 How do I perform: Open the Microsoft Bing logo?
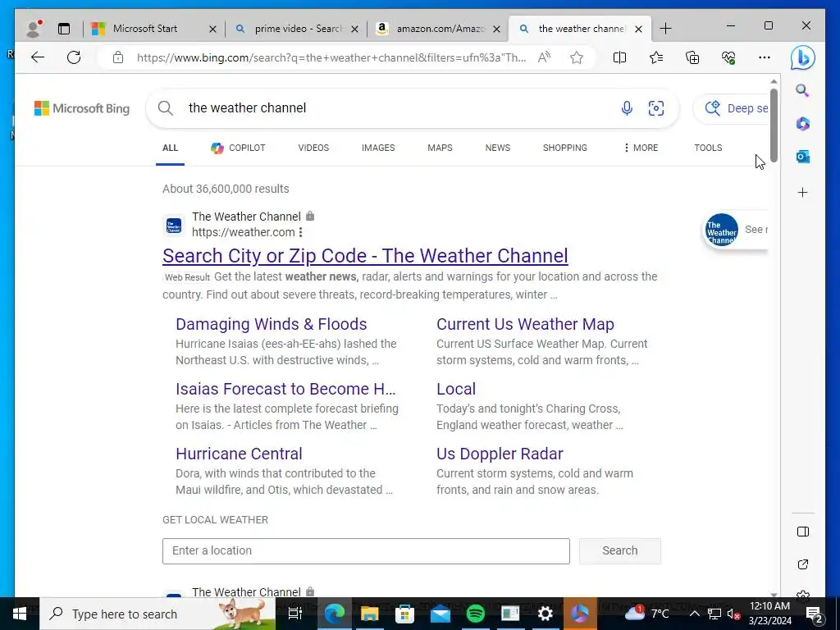click(82, 108)
